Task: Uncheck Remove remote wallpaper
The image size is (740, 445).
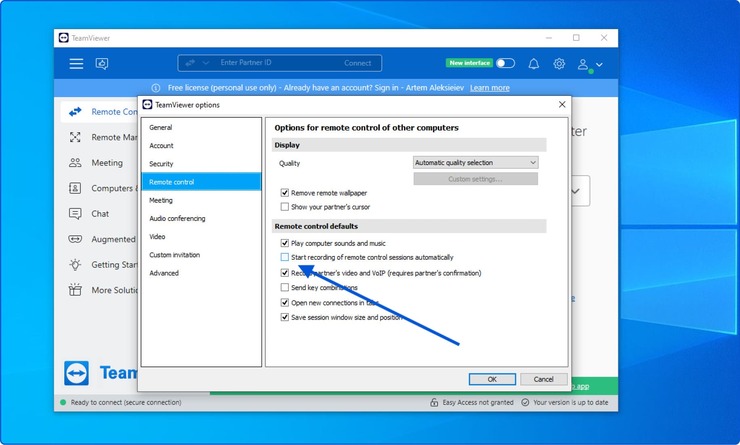Action: tap(285, 193)
